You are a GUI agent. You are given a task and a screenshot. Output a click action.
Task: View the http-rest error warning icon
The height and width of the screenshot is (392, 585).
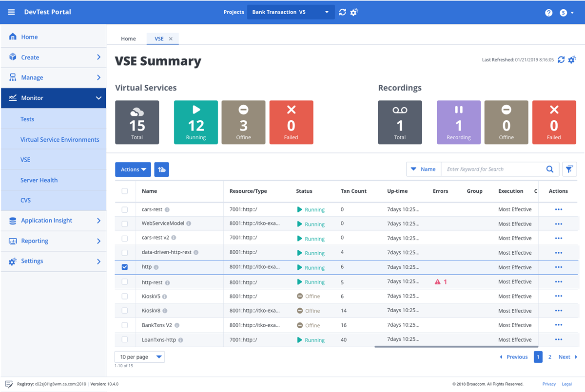[437, 282]
